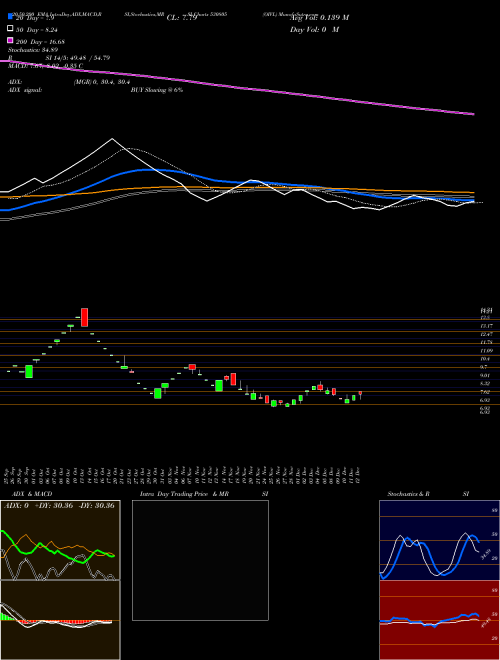
Task: Click the 'Intra Day Trading Price & MR' title
Action: pyautogui.click(x=184, y=494)
